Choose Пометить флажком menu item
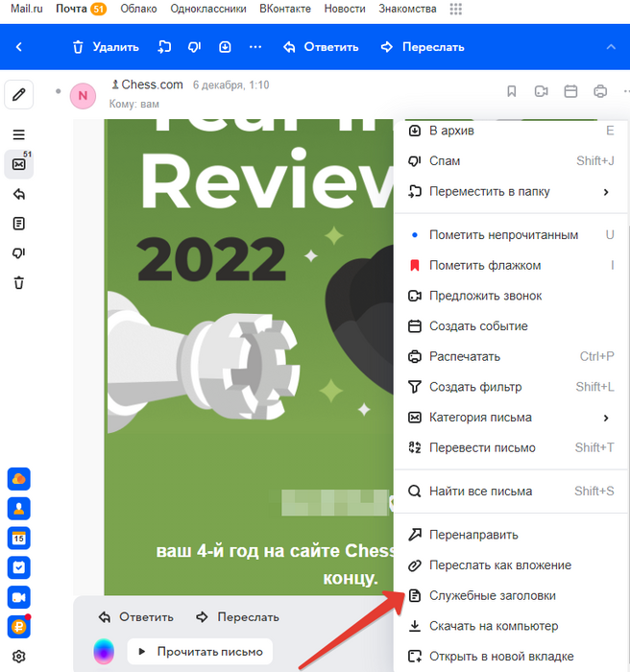The height and width of the screenshot is (672, 630). coord(511,265)
